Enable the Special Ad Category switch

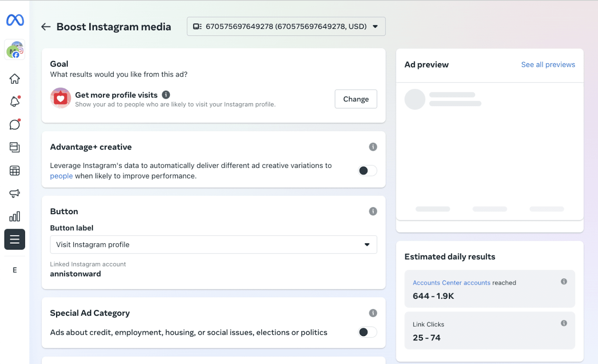click(x=367, y=332)
